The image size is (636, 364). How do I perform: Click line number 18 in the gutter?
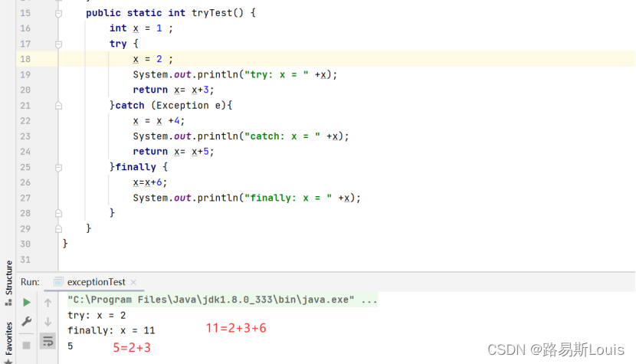click(25, 59)
